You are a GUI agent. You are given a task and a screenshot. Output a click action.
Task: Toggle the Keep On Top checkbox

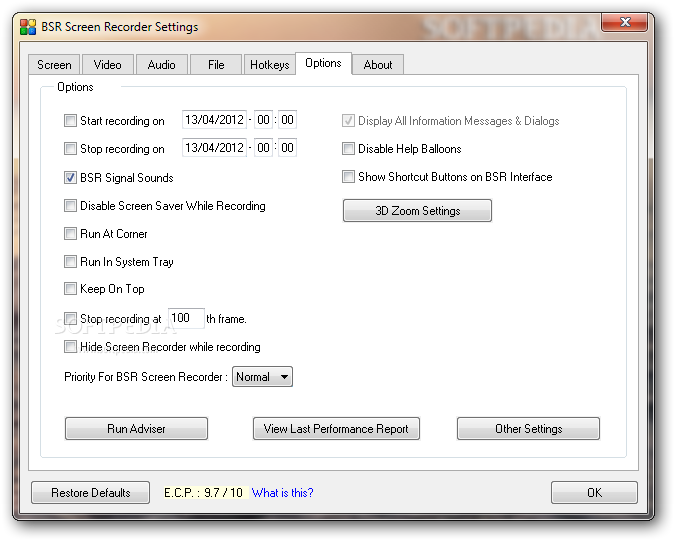(x=70, y=288)
